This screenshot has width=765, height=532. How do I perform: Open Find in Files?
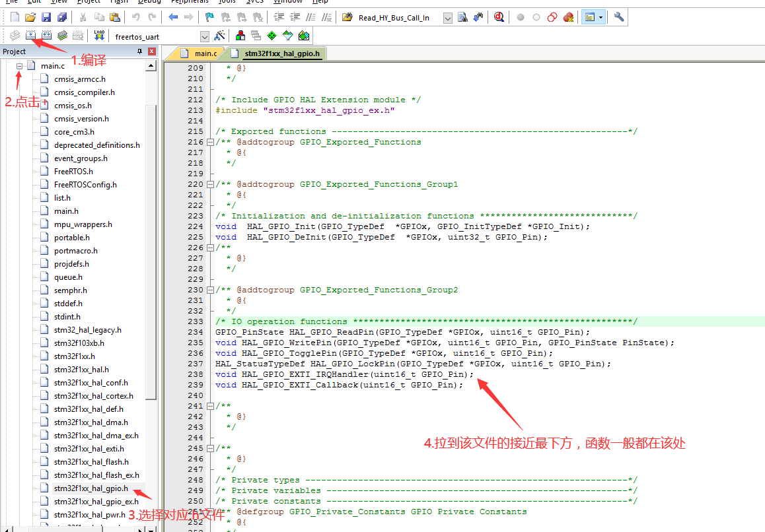pyautogui.click(x=347, y=18)
